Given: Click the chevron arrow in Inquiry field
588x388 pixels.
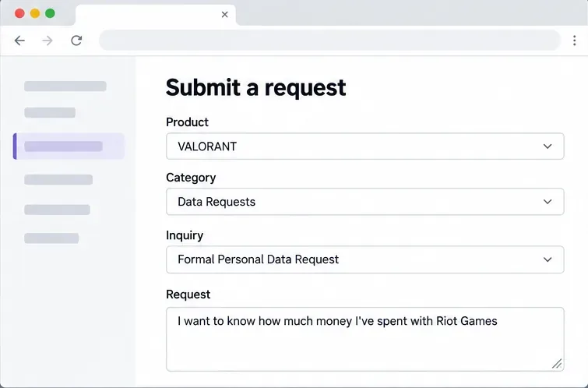Looking at the screenshot, I should coord(548,259).
